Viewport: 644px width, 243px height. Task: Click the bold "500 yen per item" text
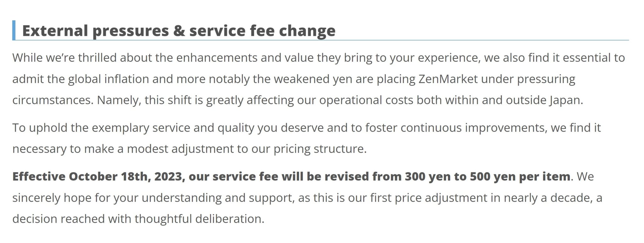(520, 176)
